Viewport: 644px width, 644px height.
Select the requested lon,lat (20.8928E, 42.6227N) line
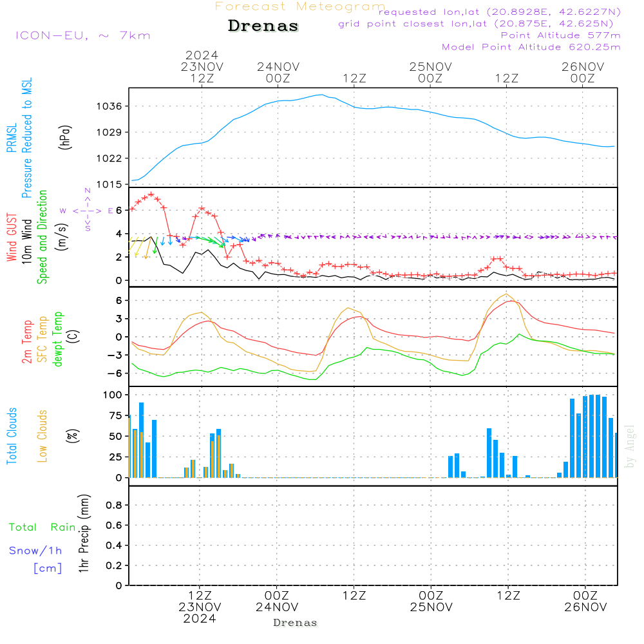click(x=500, y=12)
